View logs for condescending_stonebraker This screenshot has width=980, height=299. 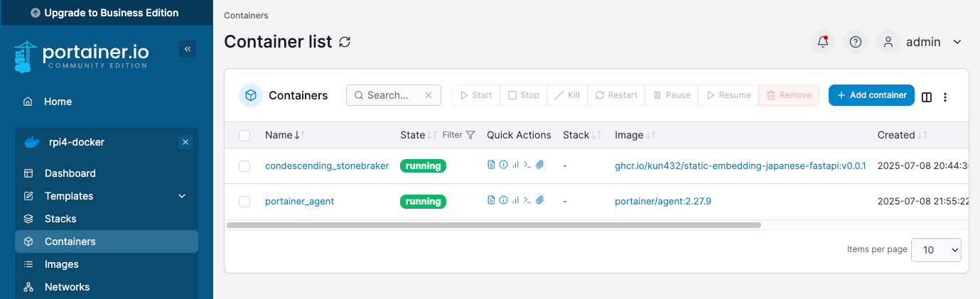click(x=491, y=165)
